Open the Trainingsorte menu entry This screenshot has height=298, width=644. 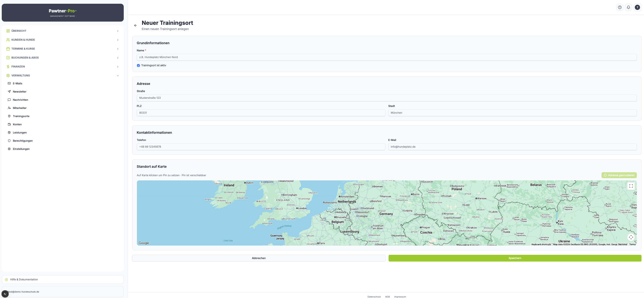pyautogui.click(x=63, y=116)
